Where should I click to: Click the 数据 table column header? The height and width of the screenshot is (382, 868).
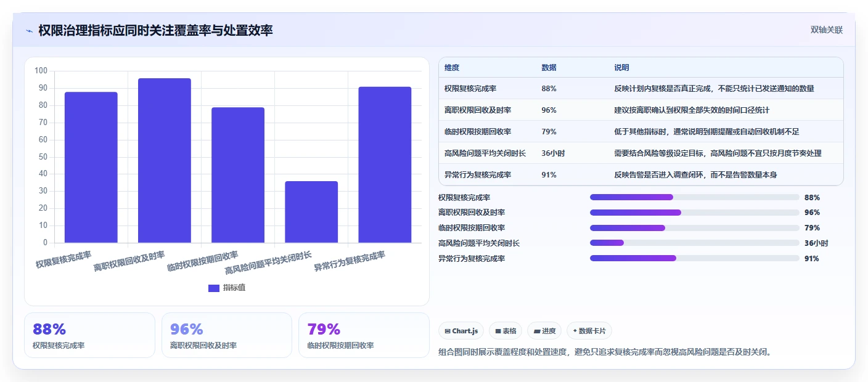click(x=549, y=68)
